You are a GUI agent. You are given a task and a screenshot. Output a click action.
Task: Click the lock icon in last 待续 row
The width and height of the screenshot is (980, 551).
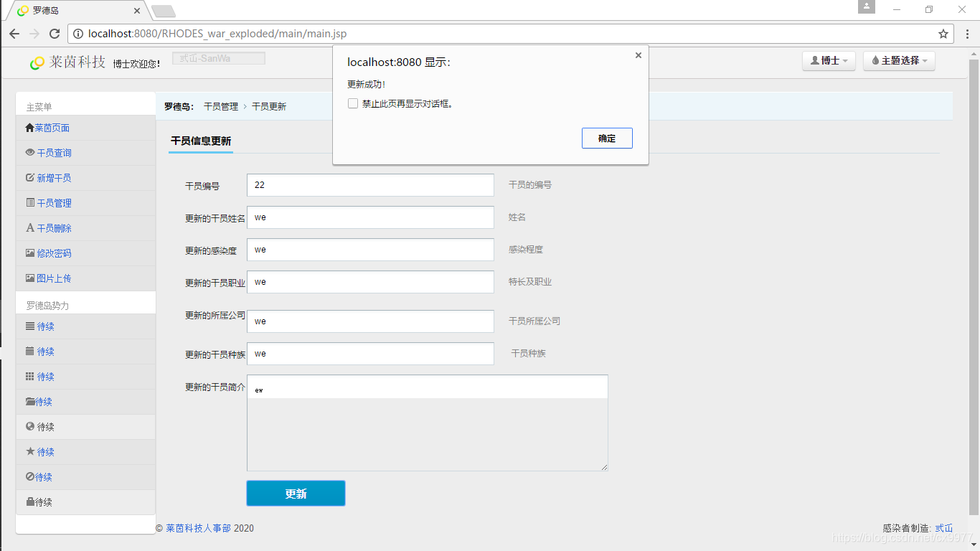(30, 502)
